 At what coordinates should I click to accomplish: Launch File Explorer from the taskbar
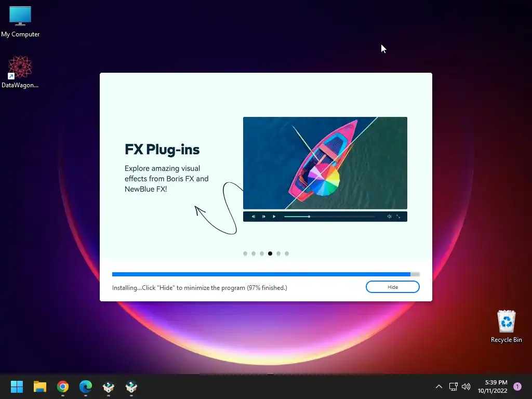pyautogui.click(x=40, y=387)
